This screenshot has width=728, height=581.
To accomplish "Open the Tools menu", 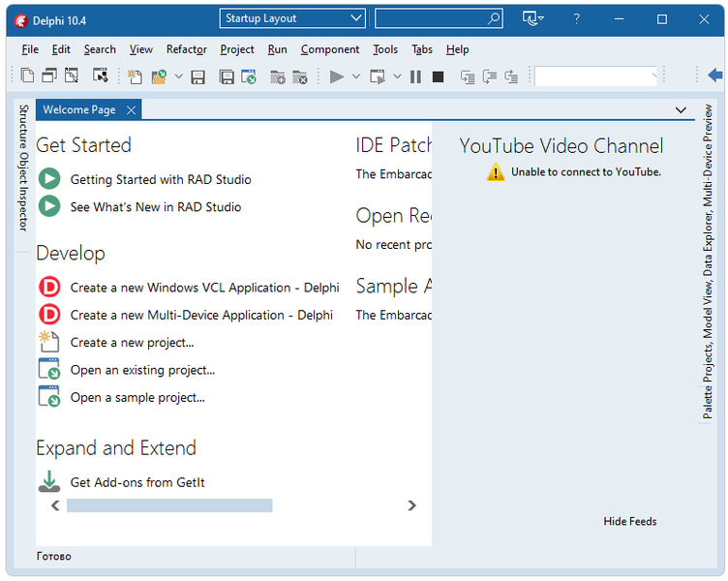I will pos(385,49).
